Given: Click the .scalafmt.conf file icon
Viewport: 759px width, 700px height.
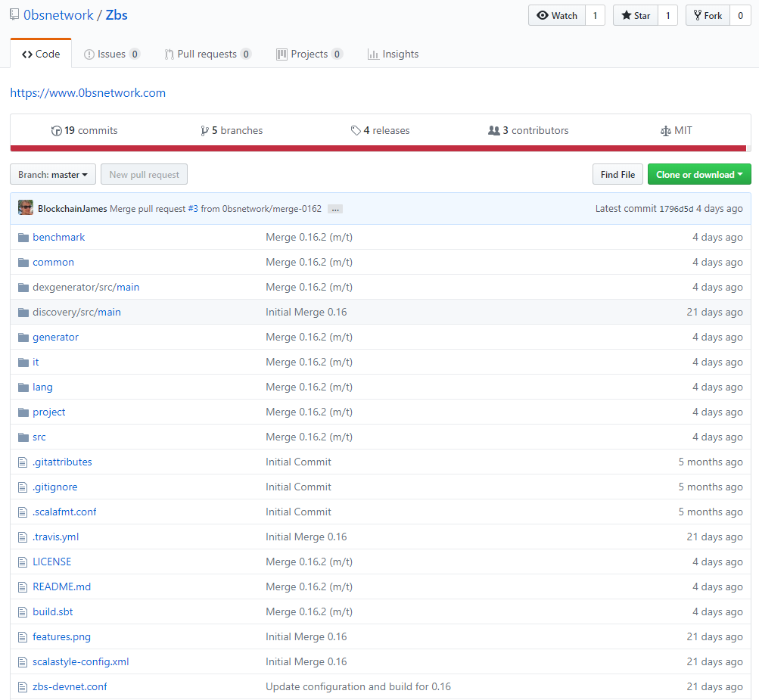Looking at the screenshot, I should pyautogui.click(x=23, y=512).
